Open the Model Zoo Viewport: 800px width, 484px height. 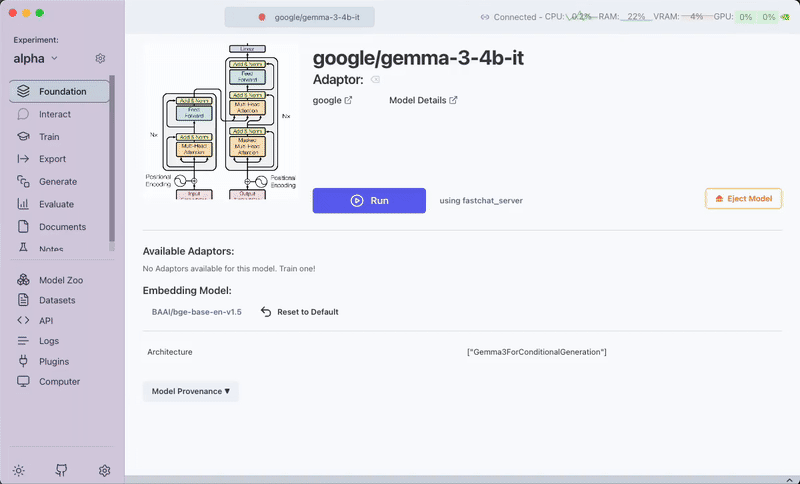click(60, 280)
